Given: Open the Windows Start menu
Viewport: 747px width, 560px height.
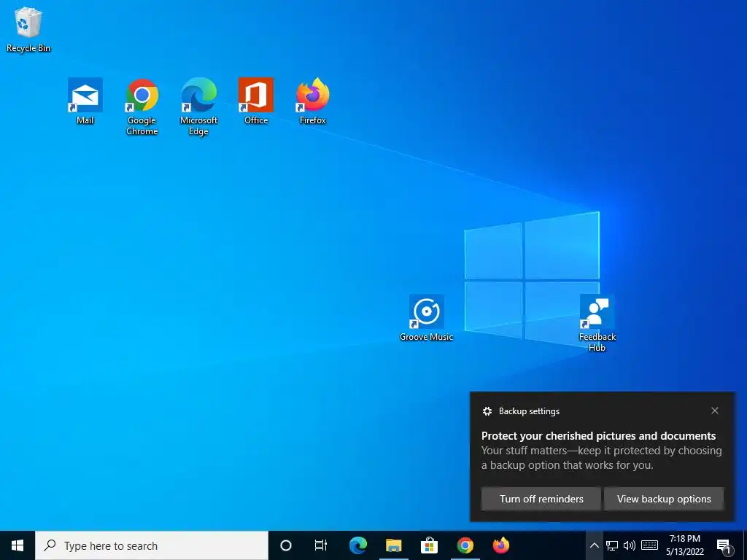Looking at the screenshot, I should coord(18,545).
